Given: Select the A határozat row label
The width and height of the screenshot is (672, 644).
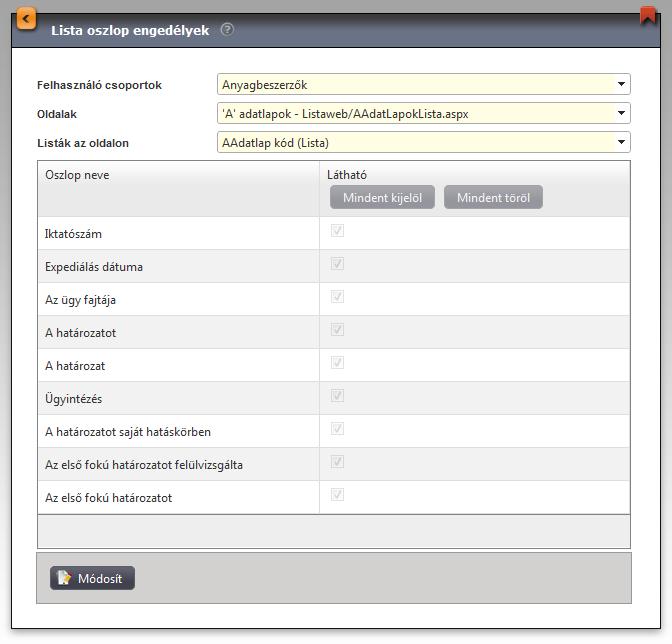Looking at the screenshot, I should (75, 366).
